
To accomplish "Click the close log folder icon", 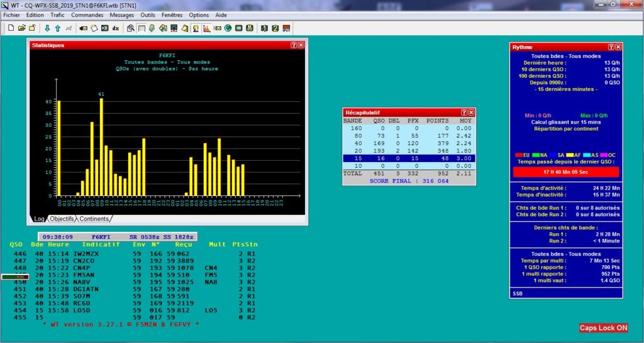I will [32, 28].
